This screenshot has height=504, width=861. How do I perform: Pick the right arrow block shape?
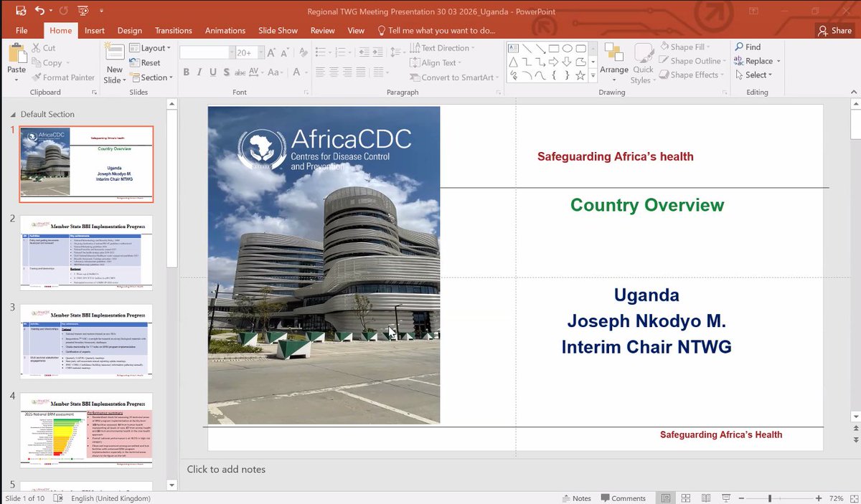554,62
